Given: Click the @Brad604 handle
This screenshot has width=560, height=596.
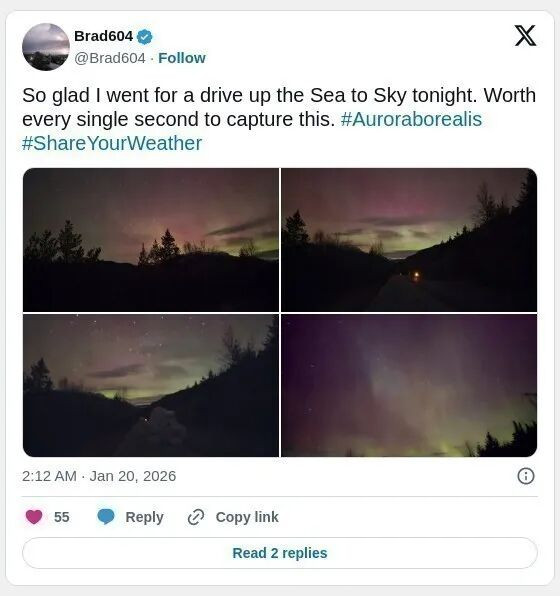Looking at the screenshot, I should click(x=110, y=58).
